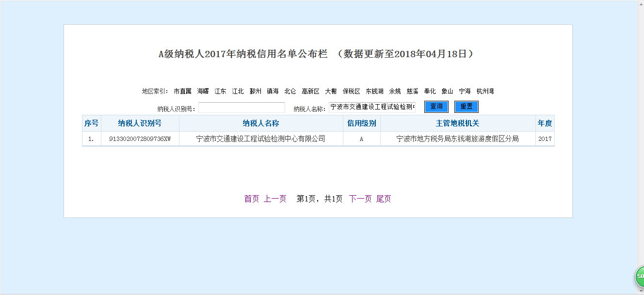Choose the 杭州湾 region link
Viewport: 644px width, 295px height.
485,91
